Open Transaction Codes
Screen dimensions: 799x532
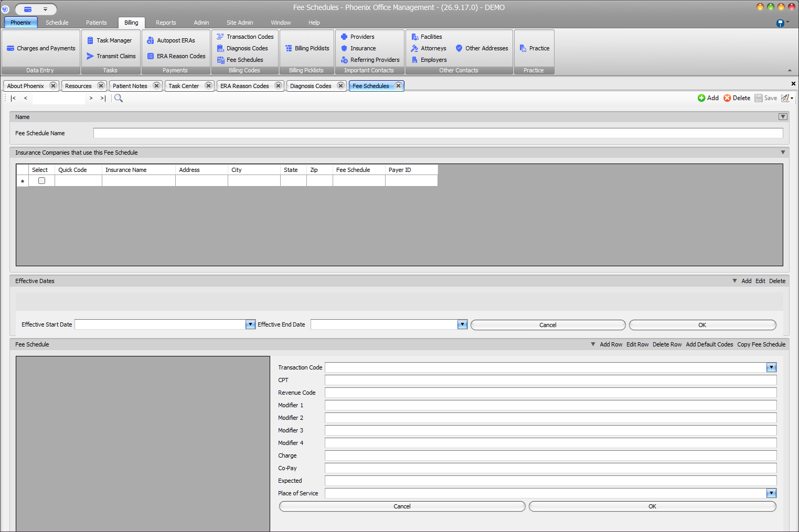tap(245, 37)
